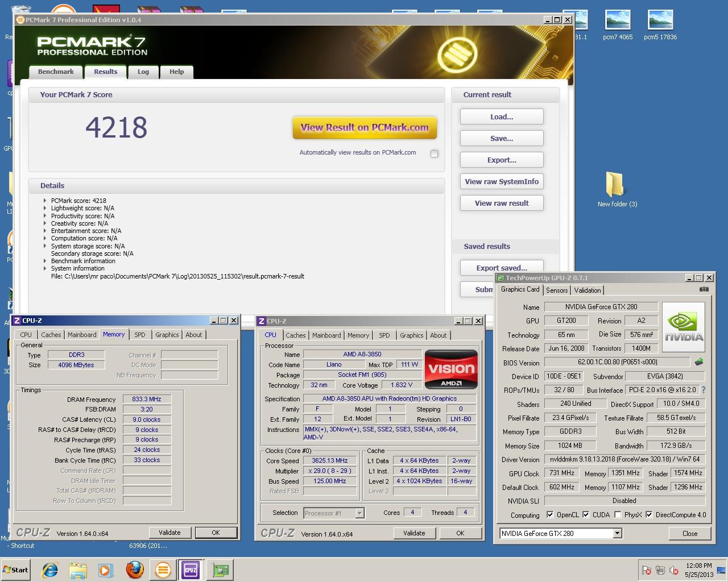Click the Export... button in PCMark

coord(502,160)
